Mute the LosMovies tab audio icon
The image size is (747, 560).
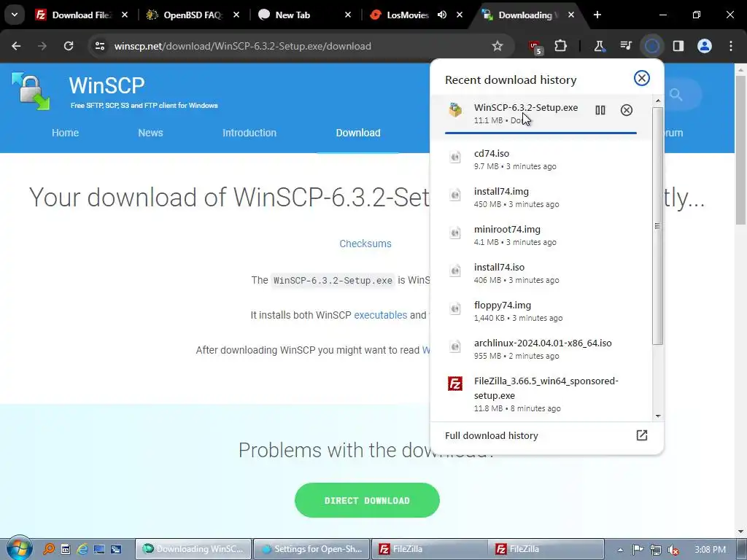442,15
